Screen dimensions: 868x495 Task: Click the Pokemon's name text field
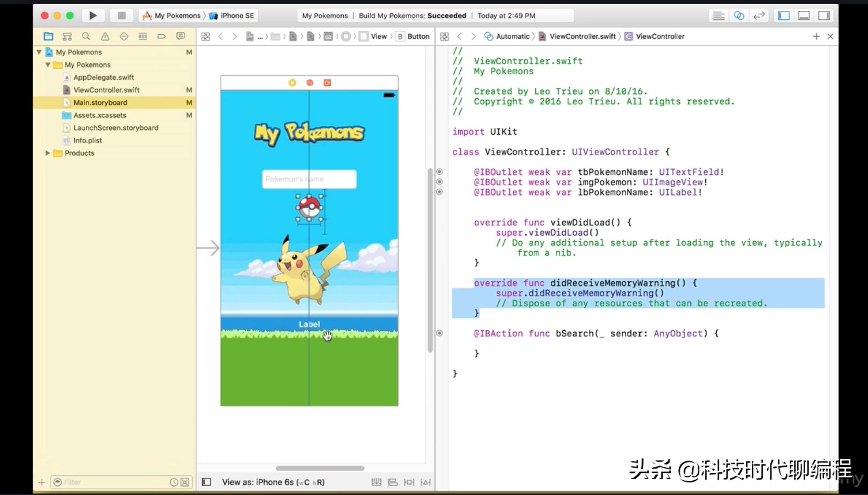(x=309, y=179)
